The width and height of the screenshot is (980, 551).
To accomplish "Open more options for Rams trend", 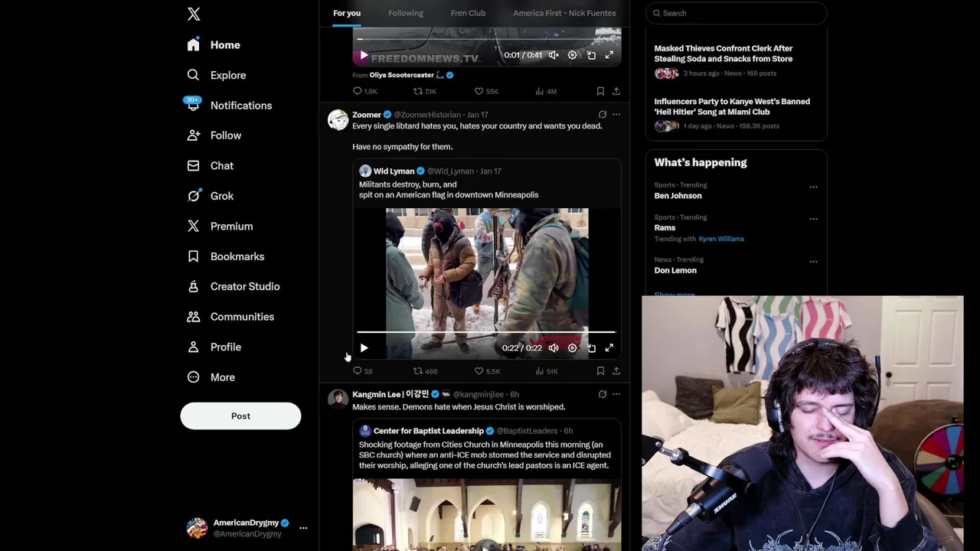I will click(x=813, y=219).
